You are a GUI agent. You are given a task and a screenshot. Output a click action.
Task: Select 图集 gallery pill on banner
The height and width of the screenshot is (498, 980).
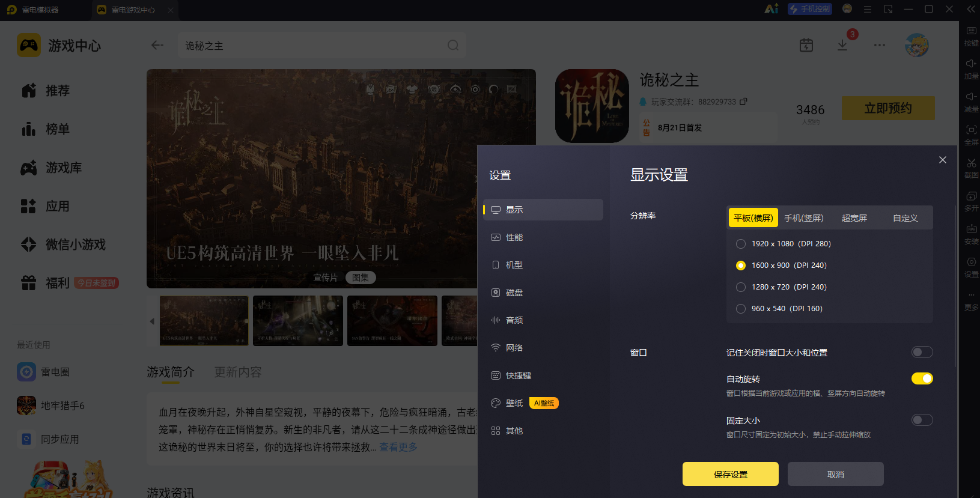click(x=361, y=278)
